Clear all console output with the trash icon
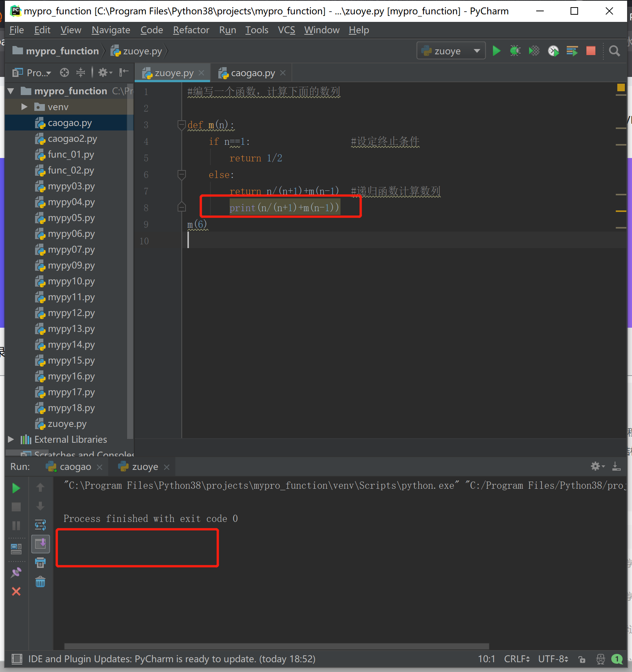Image resolution: width=632 pixels, height=672 pixels. [x=40, y=582]
